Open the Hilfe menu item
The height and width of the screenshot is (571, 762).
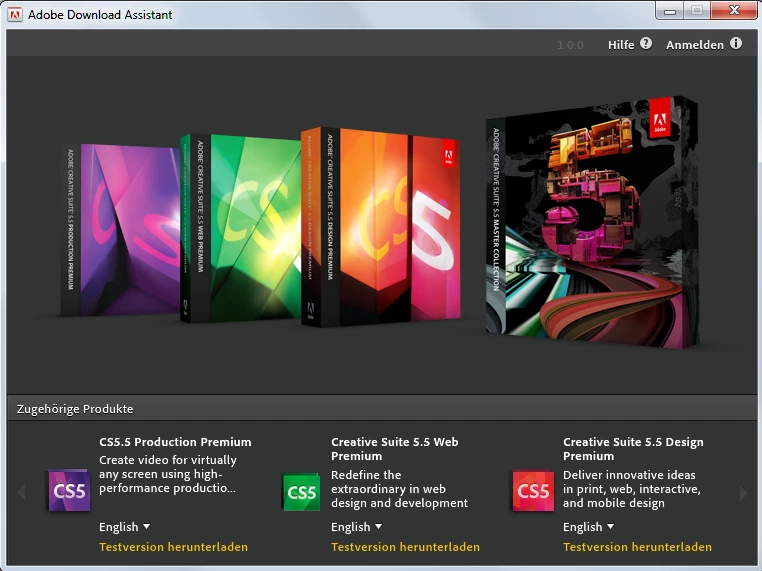tap(621, 45)
